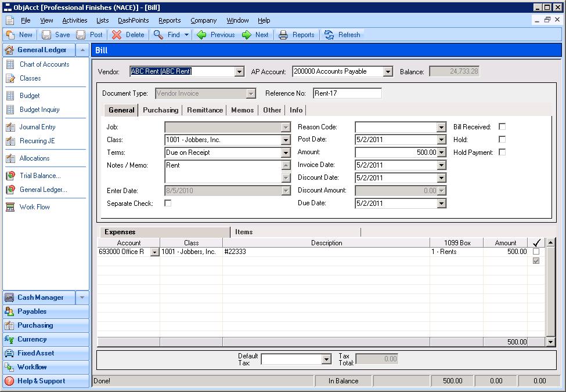566x392 pixels.
Task: Click the grayed checkbox in the second expense row
Action: [536, 261]
